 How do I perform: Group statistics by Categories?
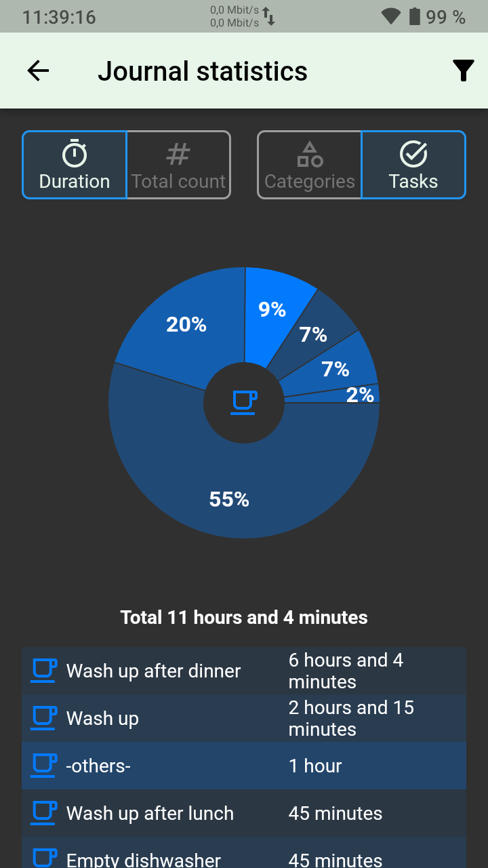pyautogui.click(x=310, y=165)
